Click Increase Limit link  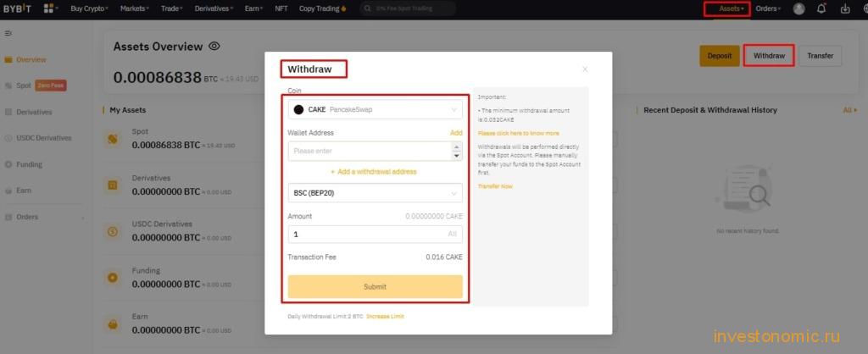[x=385, y=317]
